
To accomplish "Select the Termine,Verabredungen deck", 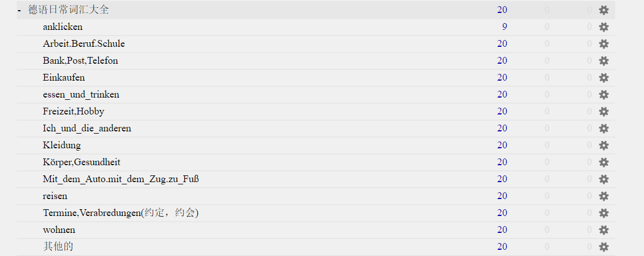I will click(121, 213).
